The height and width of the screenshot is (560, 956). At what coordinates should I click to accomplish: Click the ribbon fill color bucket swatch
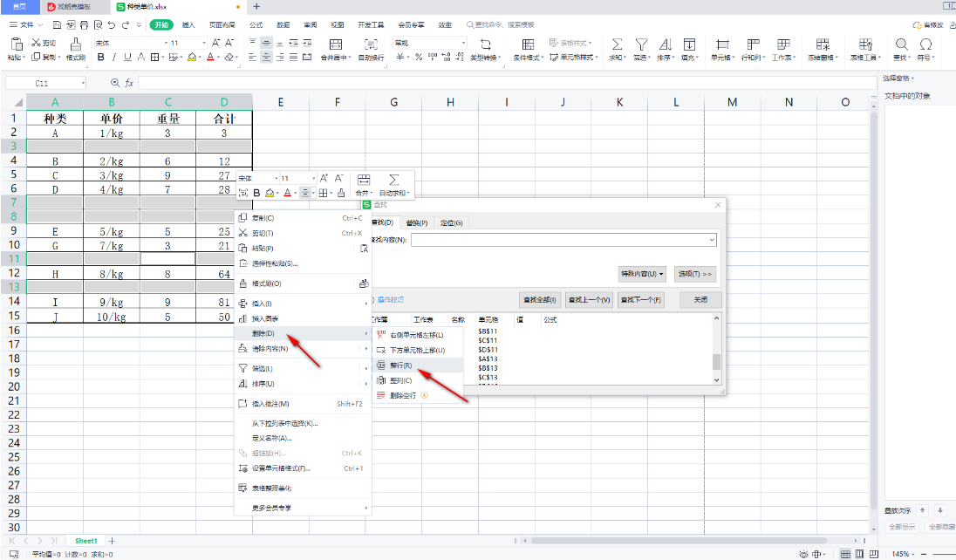point(192,57)
